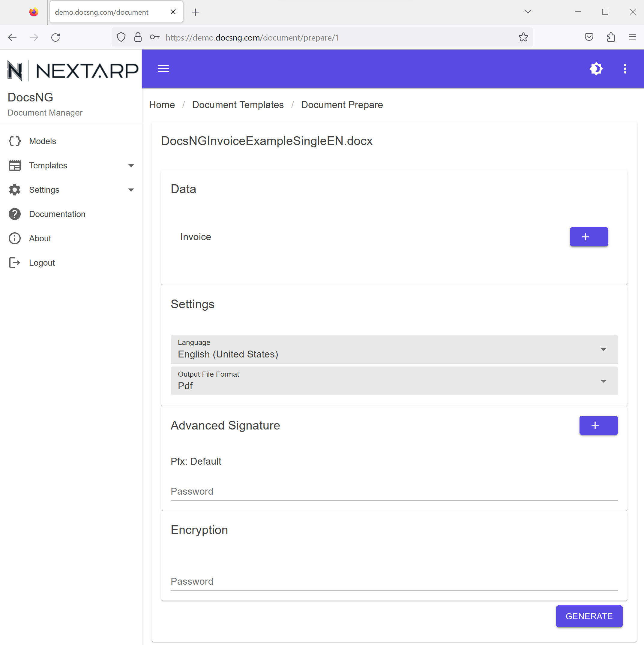The width and height of the screenshot is (644, 645).
Task: Toggle the hamburger sidebar menu
Action: click(163, 69)
